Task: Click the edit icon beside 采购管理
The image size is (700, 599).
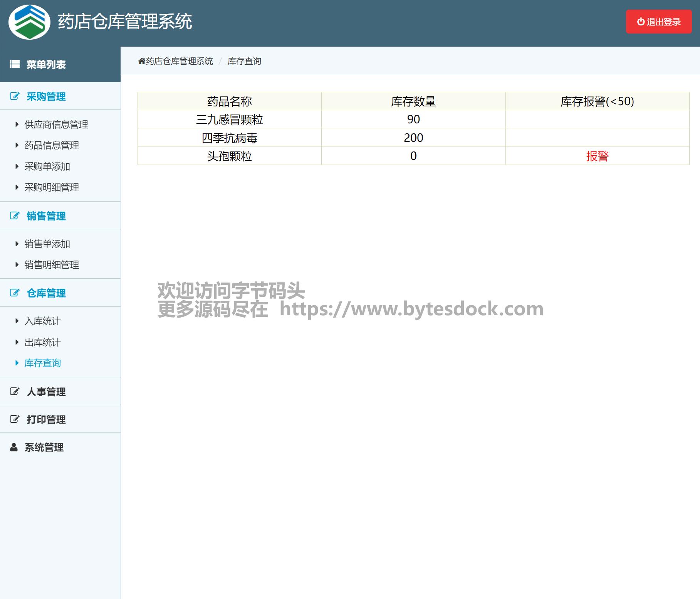Action: coord(15,96)
